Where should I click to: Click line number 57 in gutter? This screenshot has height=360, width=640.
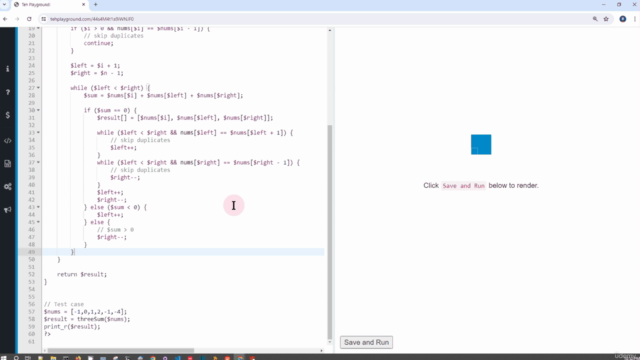(x=31, y=311)
